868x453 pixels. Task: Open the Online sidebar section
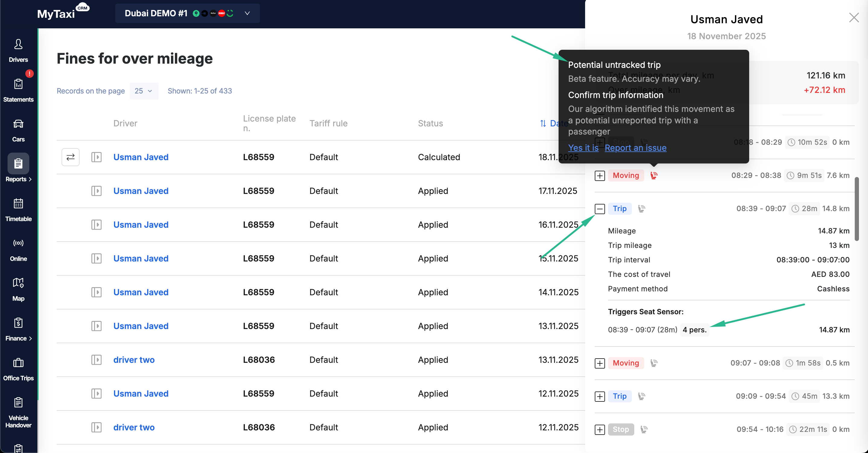(18, 250)
